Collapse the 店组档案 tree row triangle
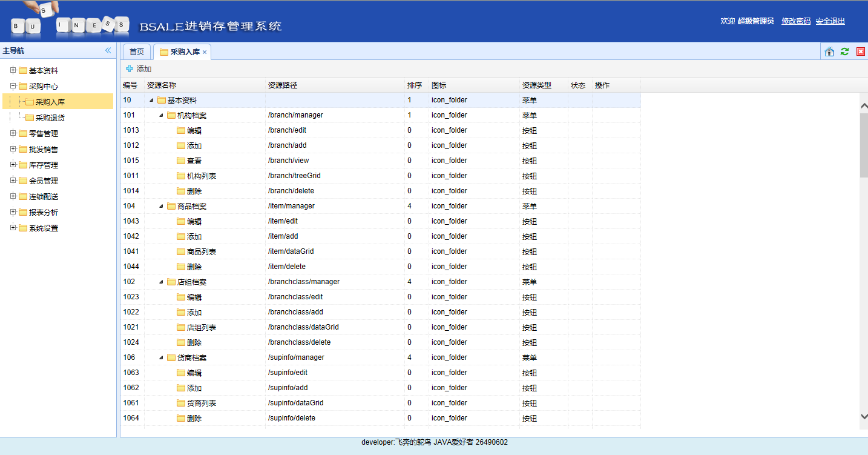This screenshot has height=455, width=868. (161, 282)
